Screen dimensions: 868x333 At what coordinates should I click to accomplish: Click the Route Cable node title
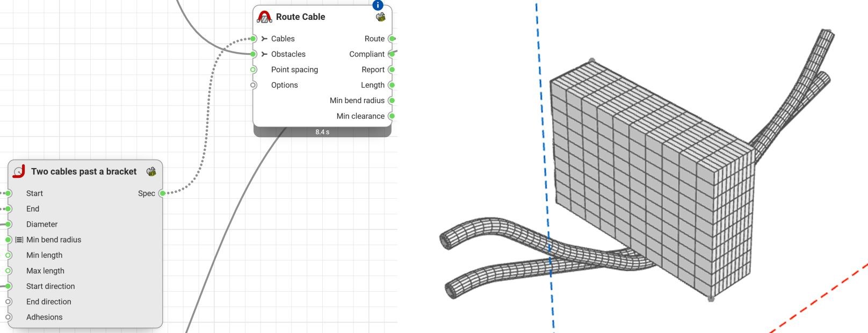point(300,17)
